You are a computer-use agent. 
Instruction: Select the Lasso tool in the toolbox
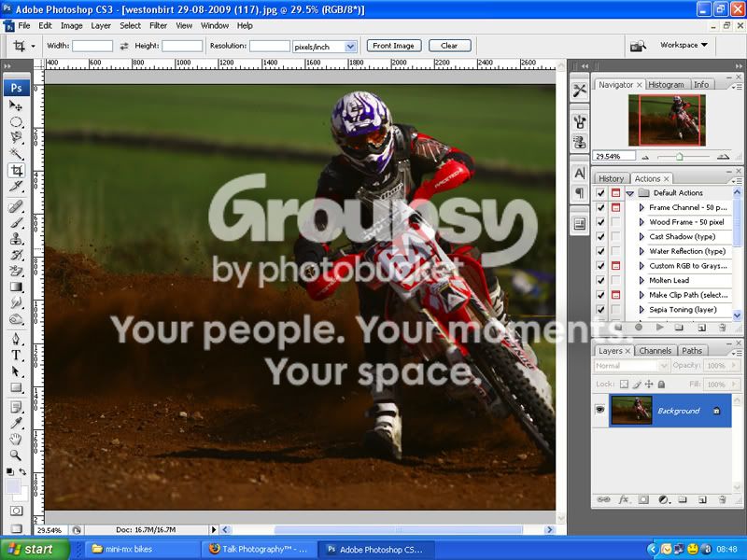click(x=16, y=137)
